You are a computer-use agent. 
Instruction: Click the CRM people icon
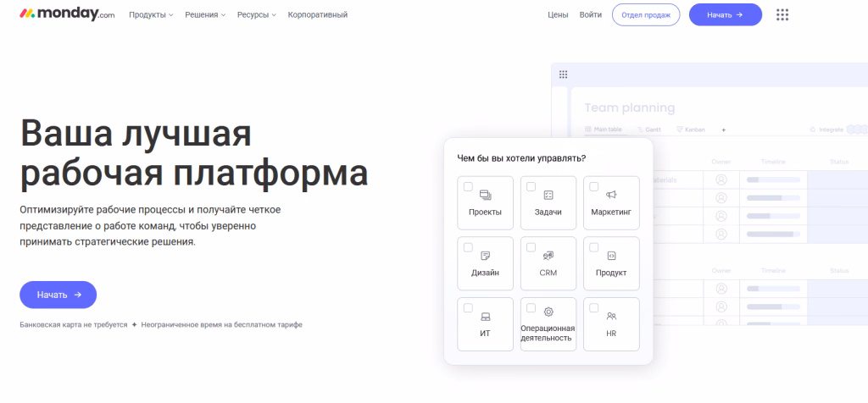click(548, 256)
